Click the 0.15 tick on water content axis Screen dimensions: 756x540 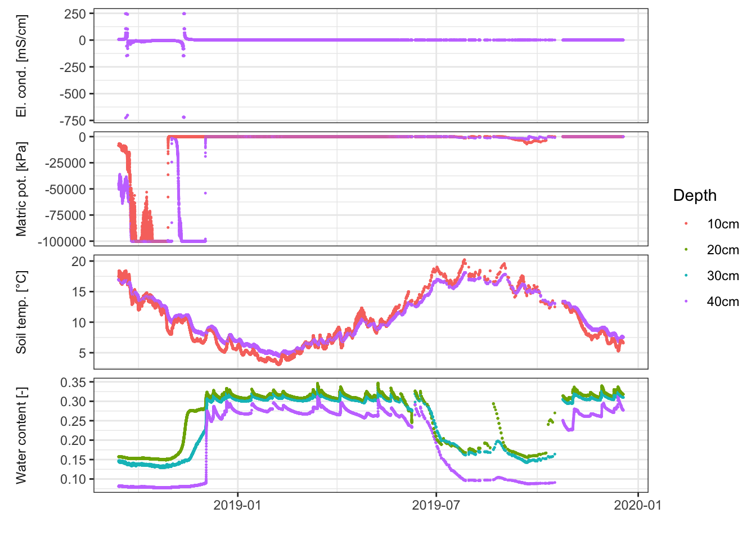click(x=73, y=460)
